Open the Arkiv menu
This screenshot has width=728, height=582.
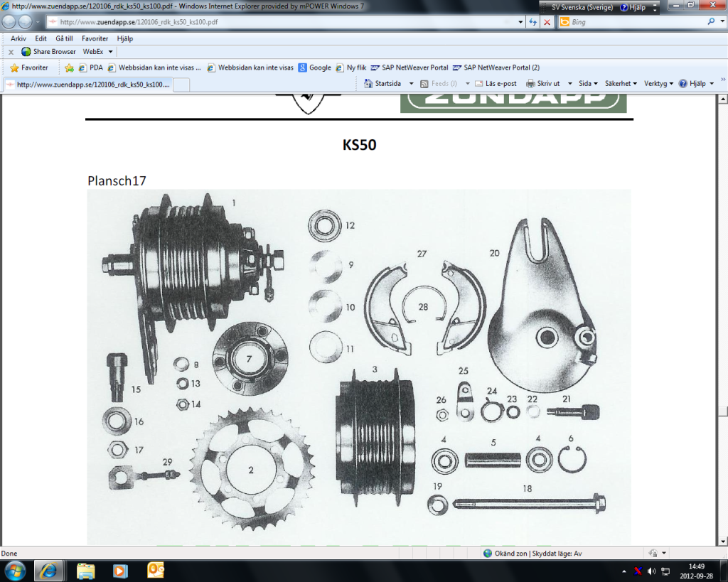coord(18,38)
